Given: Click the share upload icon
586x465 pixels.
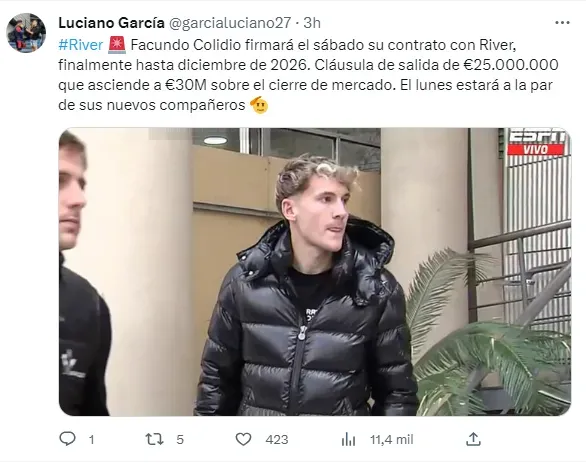Looking at the screenshot, I should 473,439.
